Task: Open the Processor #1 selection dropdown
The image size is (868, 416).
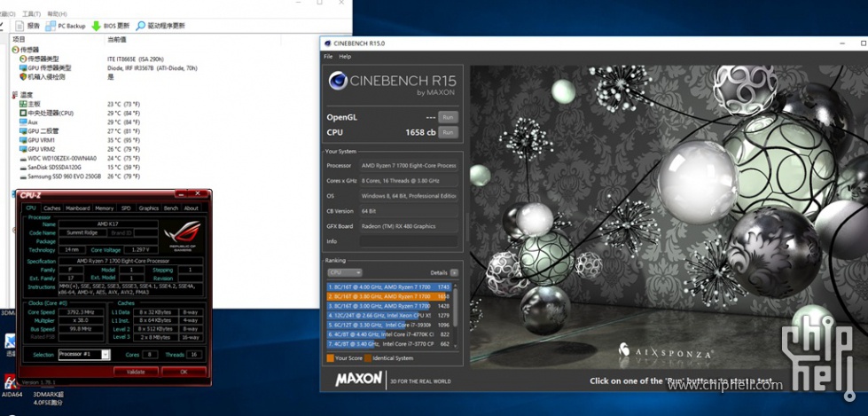Action: 84,354
